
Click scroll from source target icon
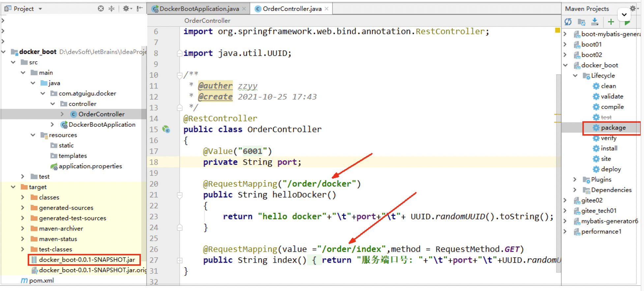click(101, 9)
